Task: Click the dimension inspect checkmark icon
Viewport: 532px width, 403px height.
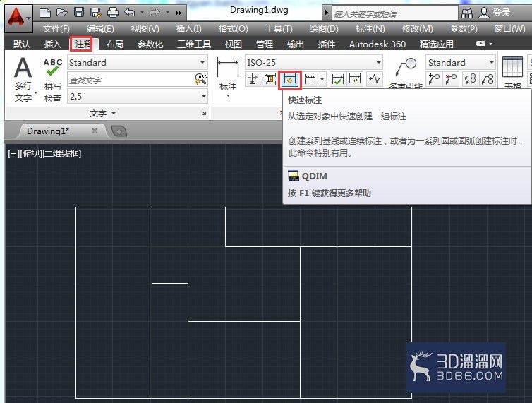Action: click(337, 80)
